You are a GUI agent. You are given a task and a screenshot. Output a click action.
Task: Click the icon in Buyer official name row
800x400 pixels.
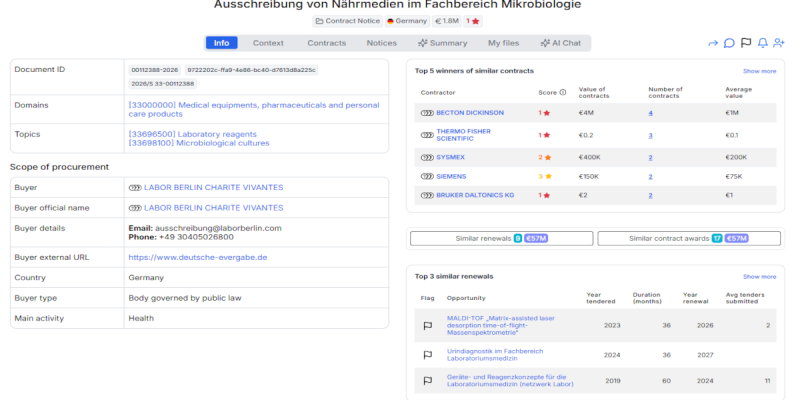(135, 208)
